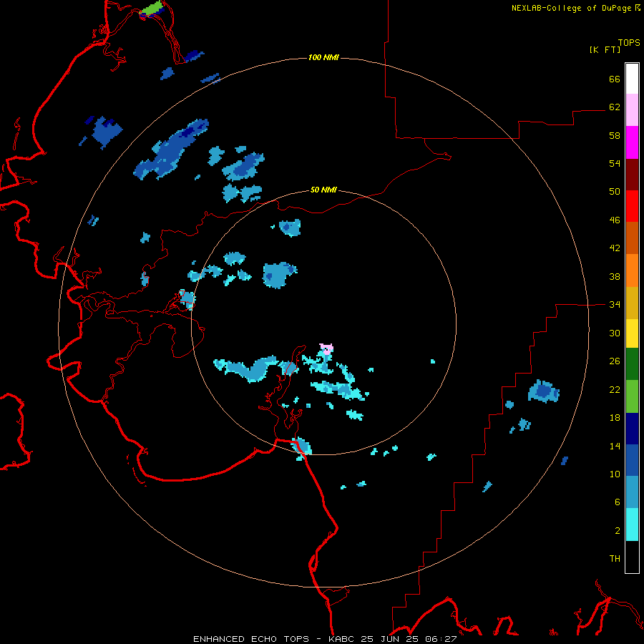Click the legend value '58'
The height and width of the screenshot is (644, 644).
(x=615, y=135)
